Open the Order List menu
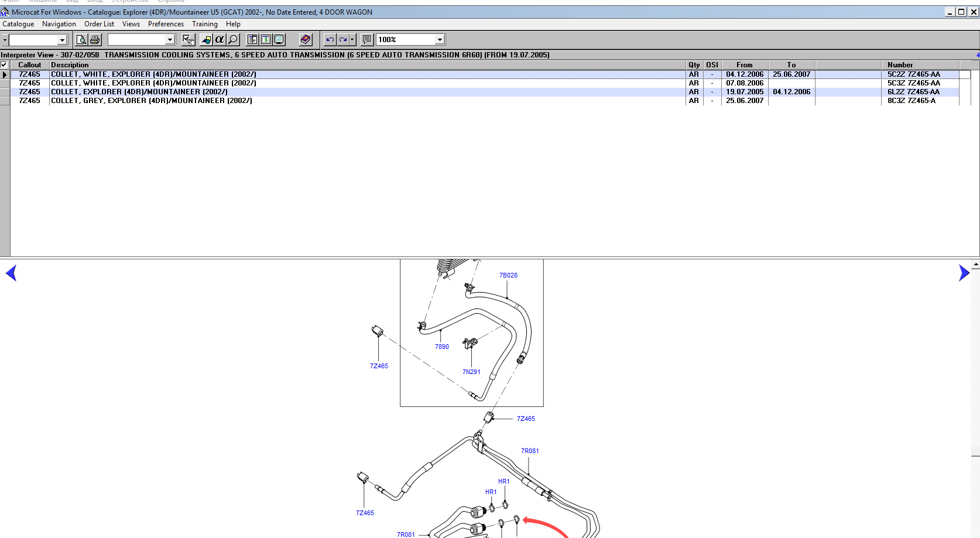The width and height of the screenshot is (980, 538). (99, 24)
